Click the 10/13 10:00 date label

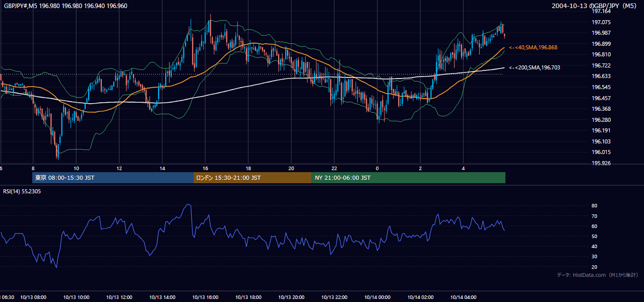tap(76, 297)
